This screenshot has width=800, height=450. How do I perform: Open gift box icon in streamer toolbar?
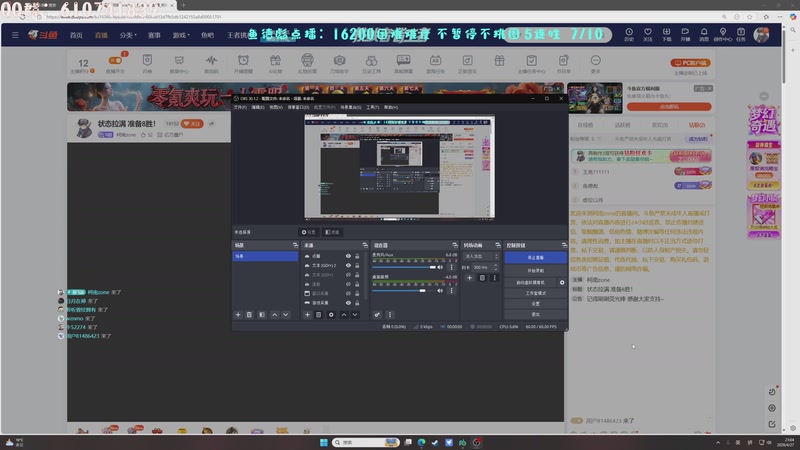coord(499,61)
